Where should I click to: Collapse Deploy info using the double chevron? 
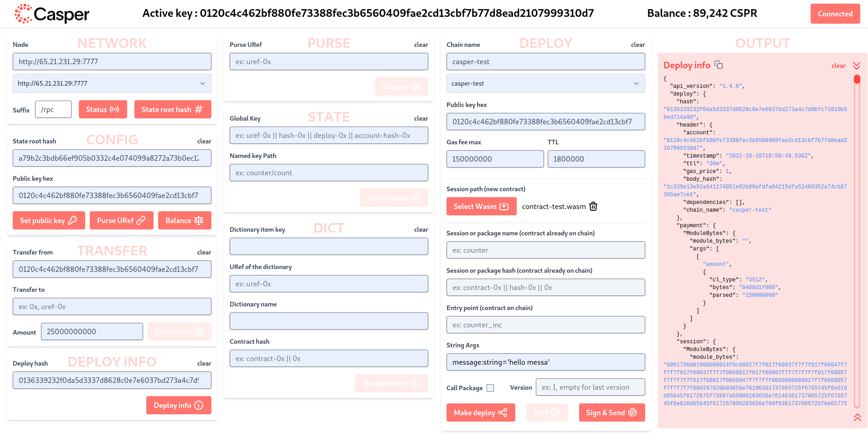pyautogui.click(x=857, y=65)
